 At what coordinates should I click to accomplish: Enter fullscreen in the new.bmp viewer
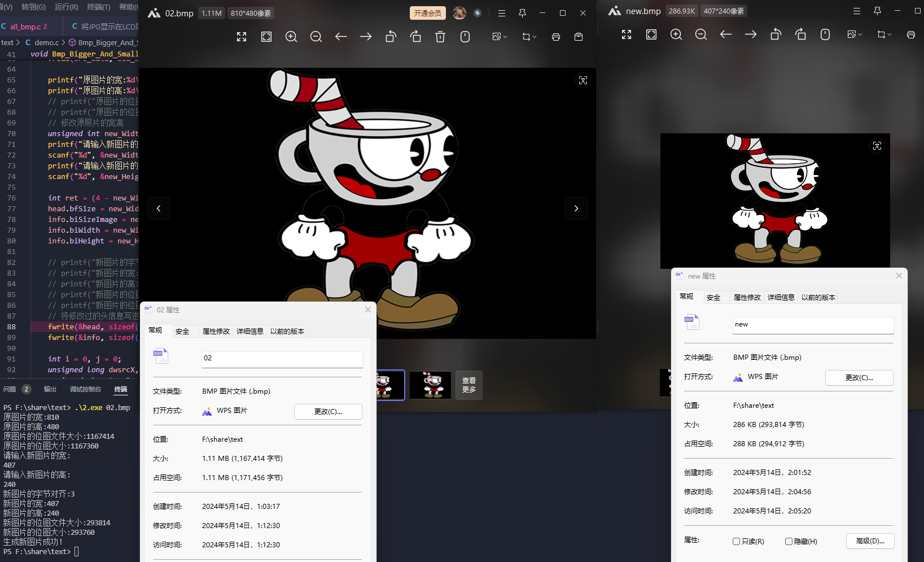tap(627, 34)
